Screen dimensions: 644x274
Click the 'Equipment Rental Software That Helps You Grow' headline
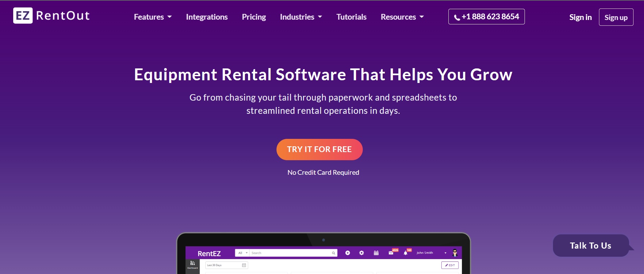pos(323,75)
